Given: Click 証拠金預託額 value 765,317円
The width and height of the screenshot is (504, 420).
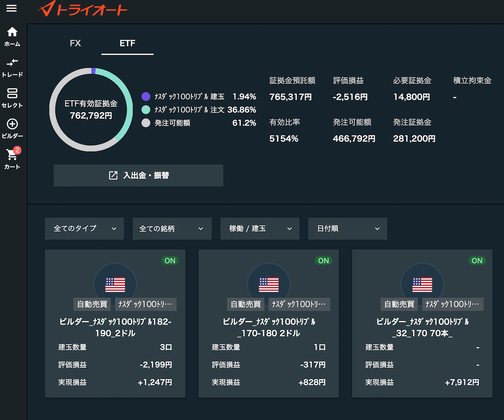Looking at the screenshot, I should [x=291, y=97].
